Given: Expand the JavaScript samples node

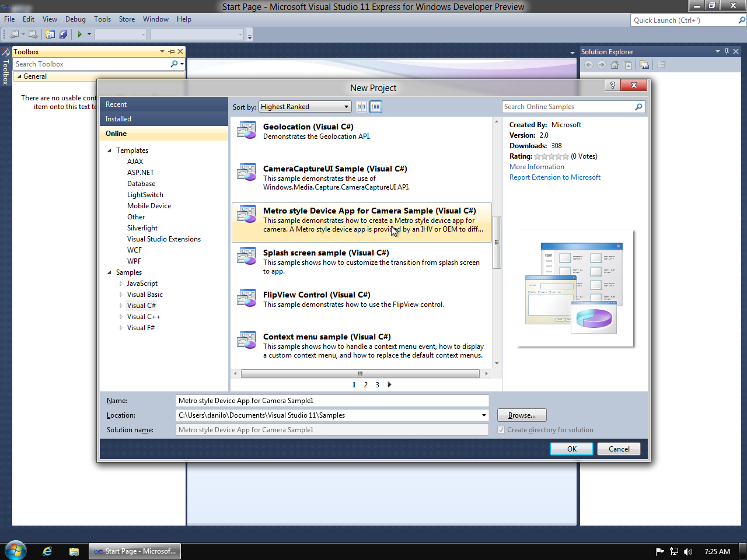Looking at the screenshot, I should click(x=121, y=283).
